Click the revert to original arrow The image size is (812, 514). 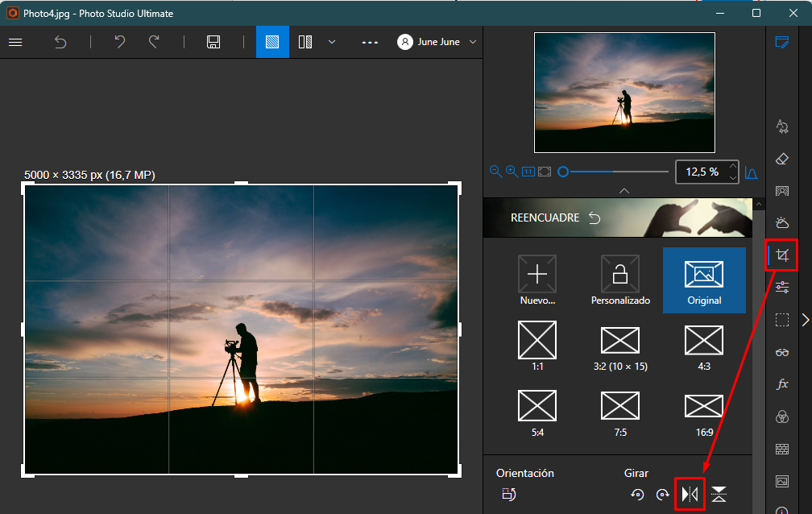click(x=60, y=42)
